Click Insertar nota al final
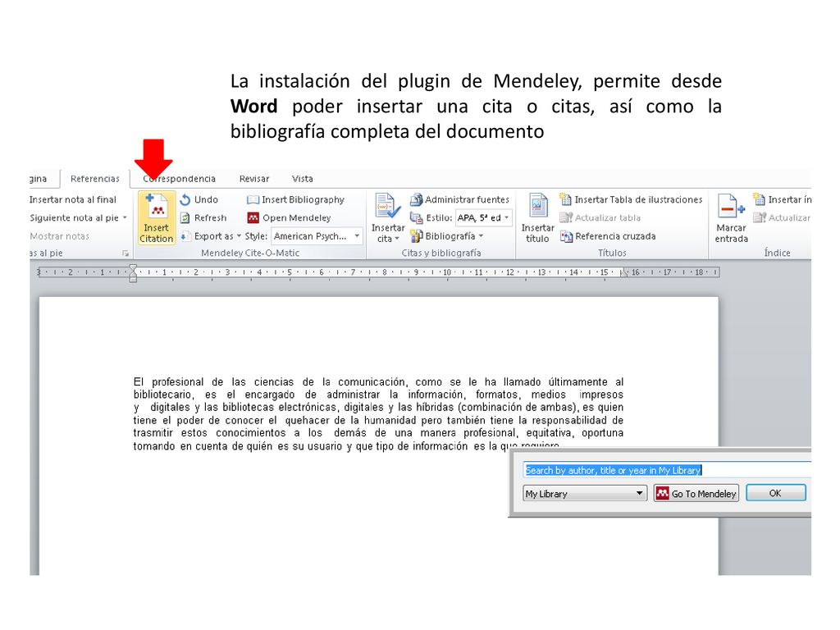840x630 pixels. click(73, 199)
